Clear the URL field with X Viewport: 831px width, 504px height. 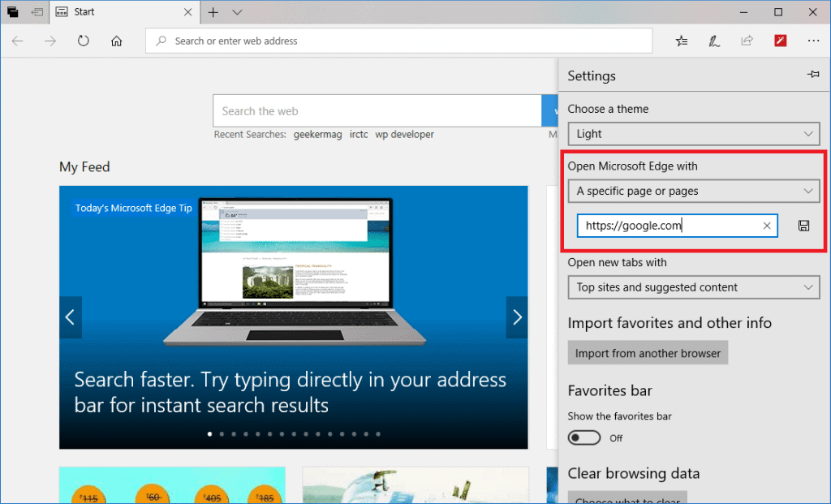pyautogui.click(x=766, y=226)
